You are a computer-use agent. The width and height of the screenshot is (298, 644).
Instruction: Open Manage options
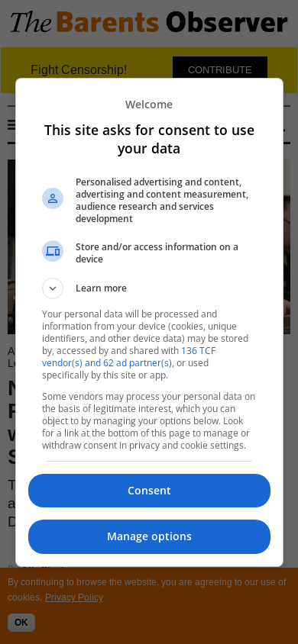pyautogui.click(x=149, y=536)
